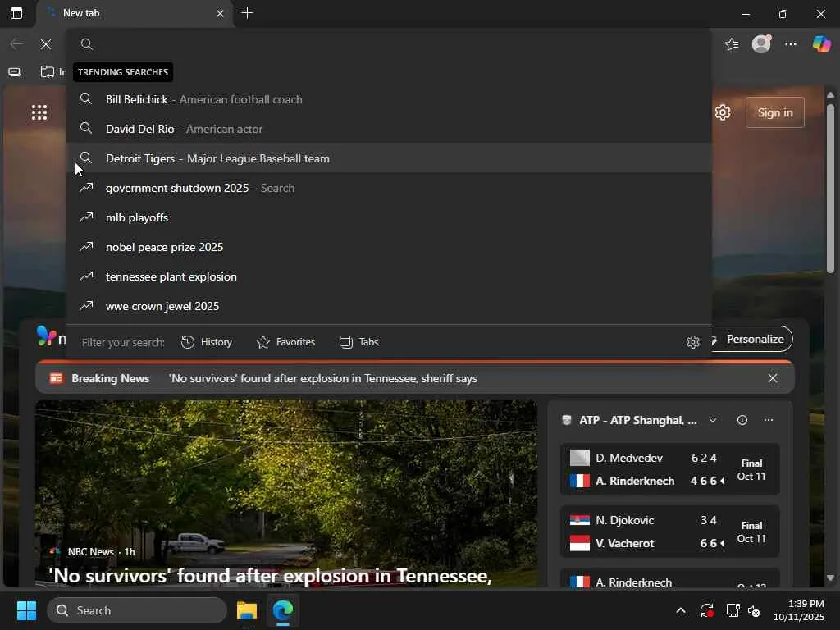Open the tab actions menu icon
Viewport: 840px width, 630px height.
pyautogui.click(x=16, y=13)
